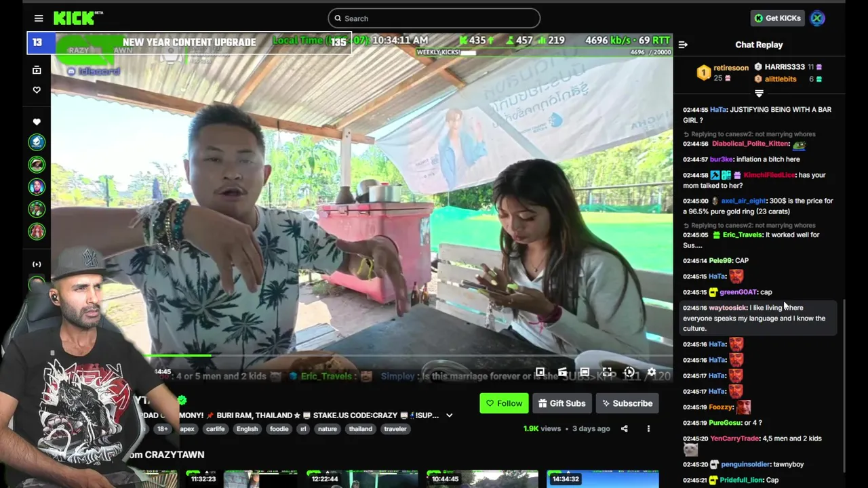Select the 18+ tag
The image size is (868, 488).
coord(162,429)
